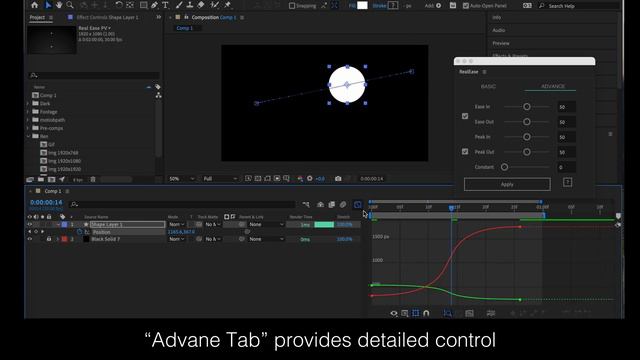Switch to the Project panel tab

coord(37,18)
